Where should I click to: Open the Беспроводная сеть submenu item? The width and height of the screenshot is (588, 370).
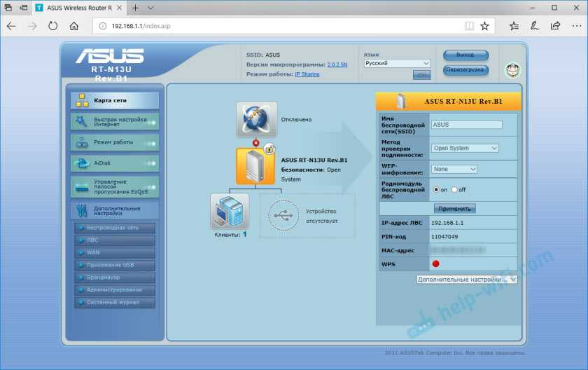point(115,228)
